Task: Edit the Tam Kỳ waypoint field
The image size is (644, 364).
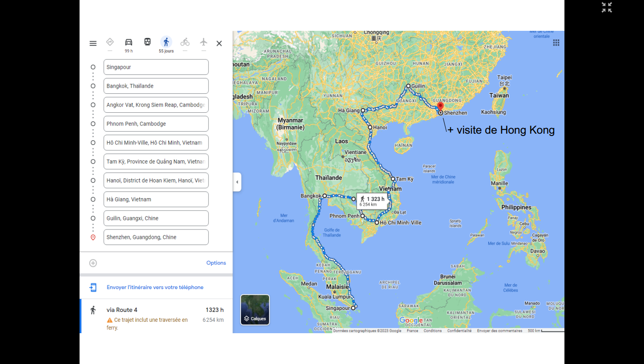Action: pos(156,162)
